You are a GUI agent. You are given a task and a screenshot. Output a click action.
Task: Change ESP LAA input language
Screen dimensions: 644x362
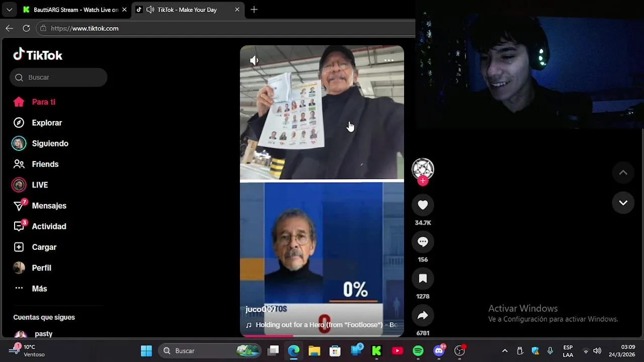568,350
